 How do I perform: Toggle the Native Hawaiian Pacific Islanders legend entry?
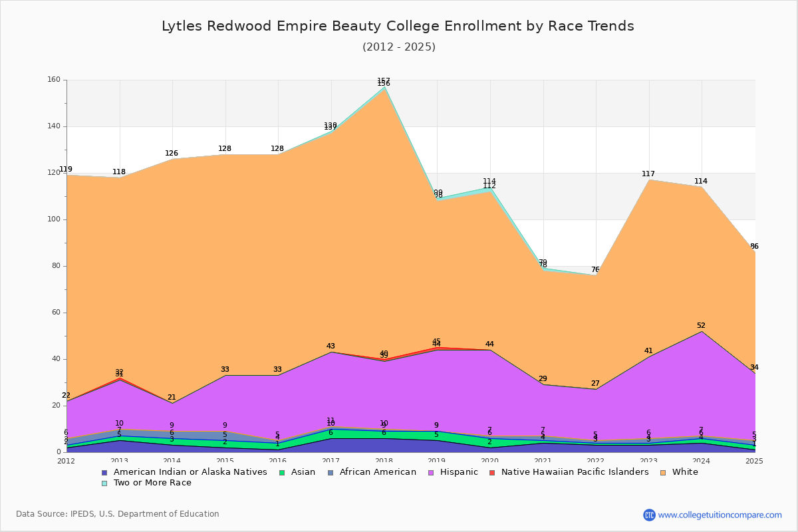point(569,472)
